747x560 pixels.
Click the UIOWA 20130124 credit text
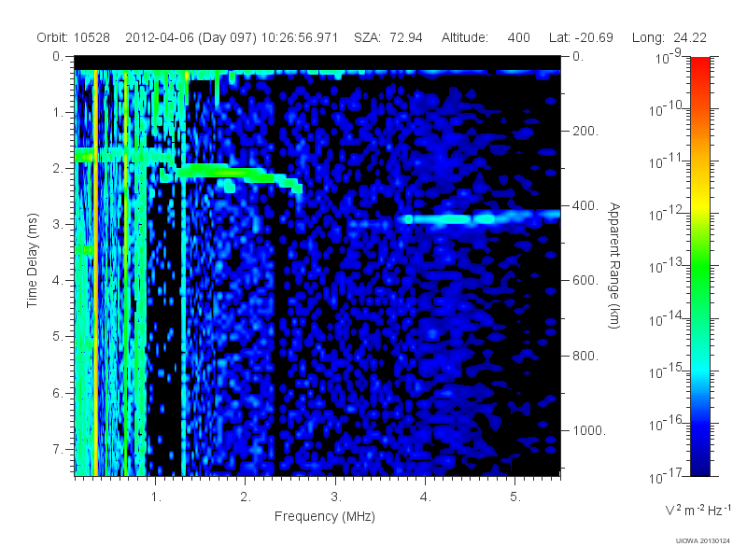click(x=703, y=541)
